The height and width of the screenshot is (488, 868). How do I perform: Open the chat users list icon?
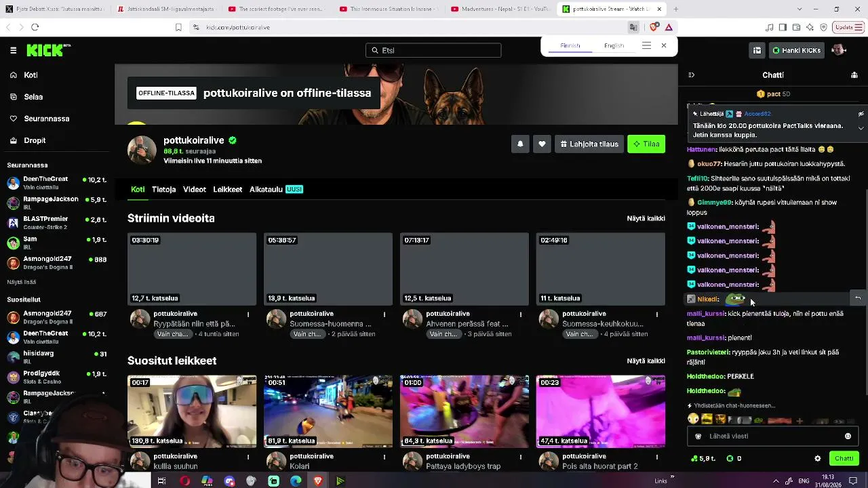[853, 75]
